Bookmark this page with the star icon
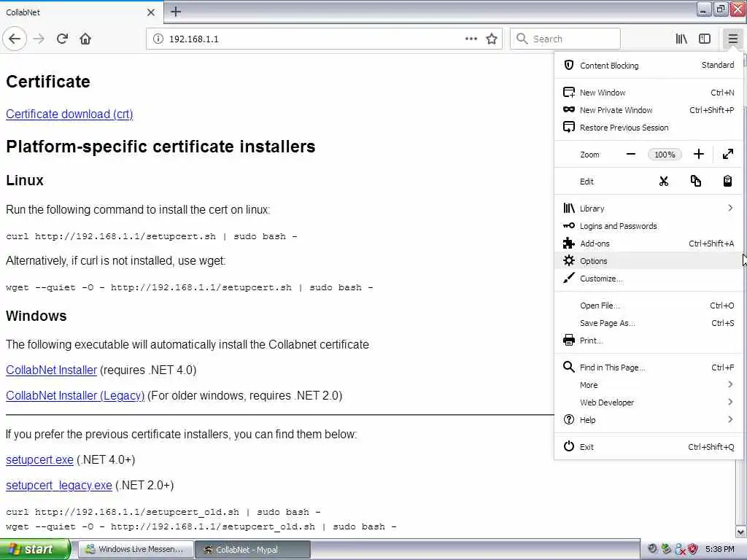The width and height of the screenshot is (747, 560). [x=492, y=39]
